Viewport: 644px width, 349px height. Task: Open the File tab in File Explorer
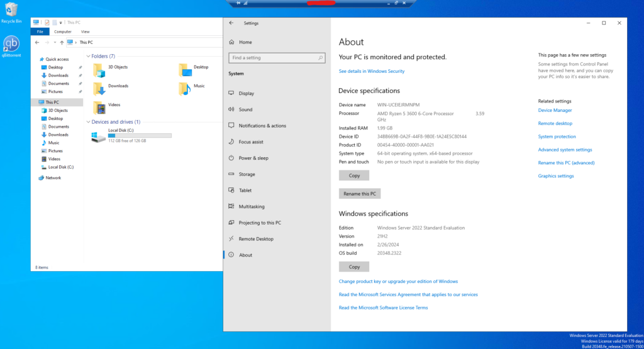[40, 31]
